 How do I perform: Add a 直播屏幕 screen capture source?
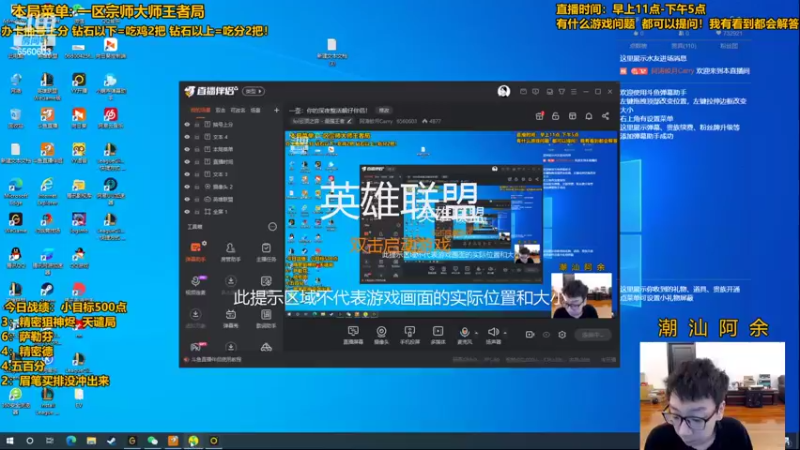click(353, 335)
